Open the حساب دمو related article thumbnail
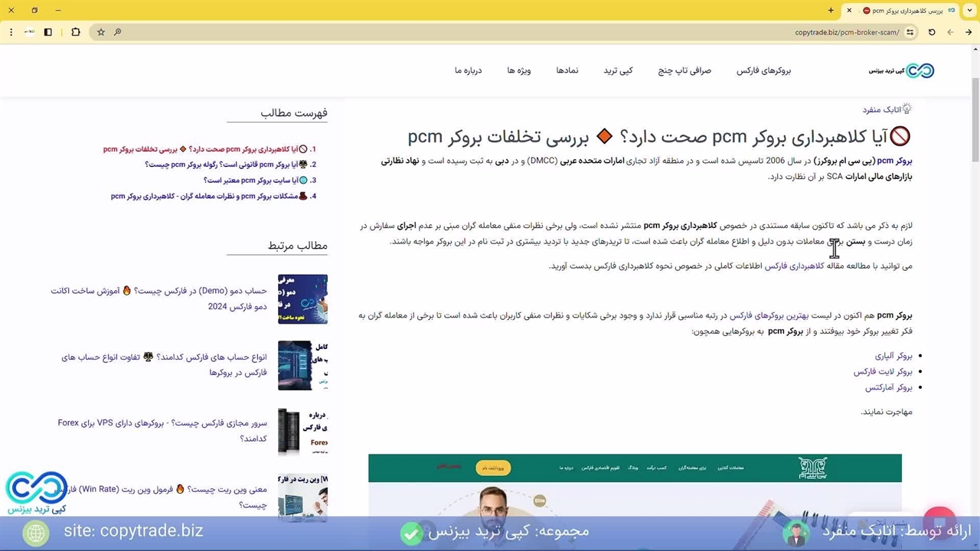The image size is (980, 551). pyautogui.click(x=302, y=298)
